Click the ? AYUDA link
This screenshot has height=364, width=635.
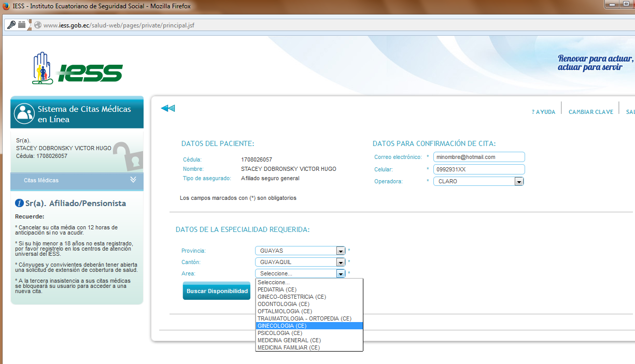click(544, 112)
